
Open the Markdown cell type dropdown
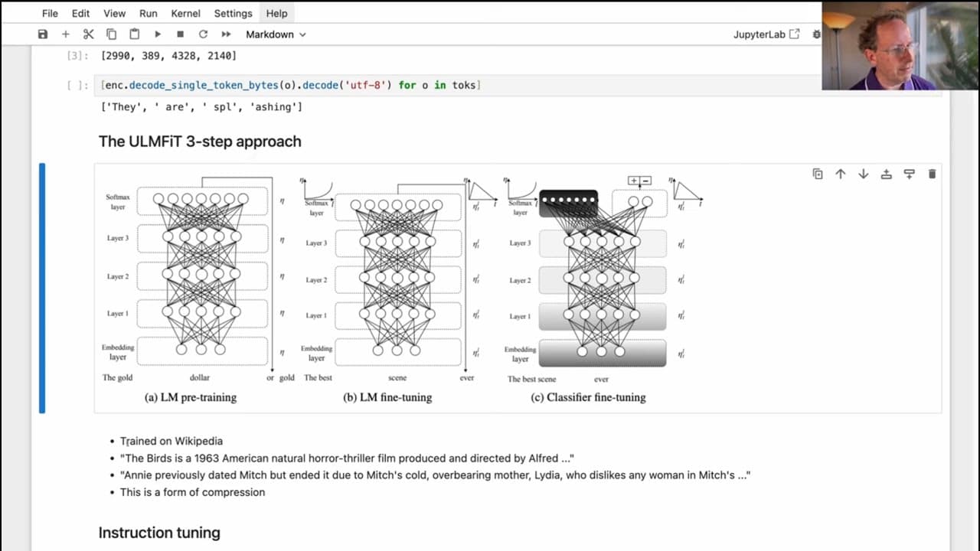[x=276, y=34]
